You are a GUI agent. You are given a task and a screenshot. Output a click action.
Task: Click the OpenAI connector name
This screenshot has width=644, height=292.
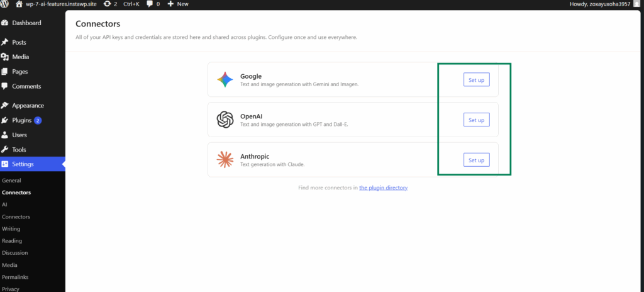(252, 116)
